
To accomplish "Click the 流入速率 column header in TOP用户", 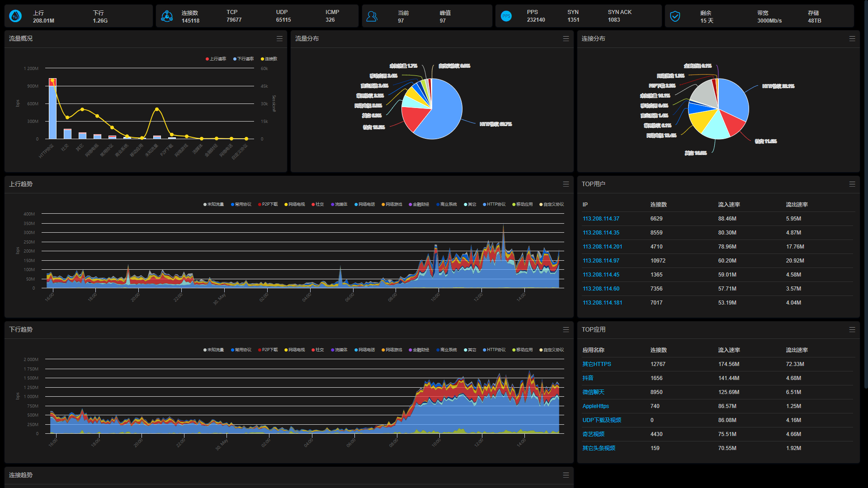I will 729,205.
